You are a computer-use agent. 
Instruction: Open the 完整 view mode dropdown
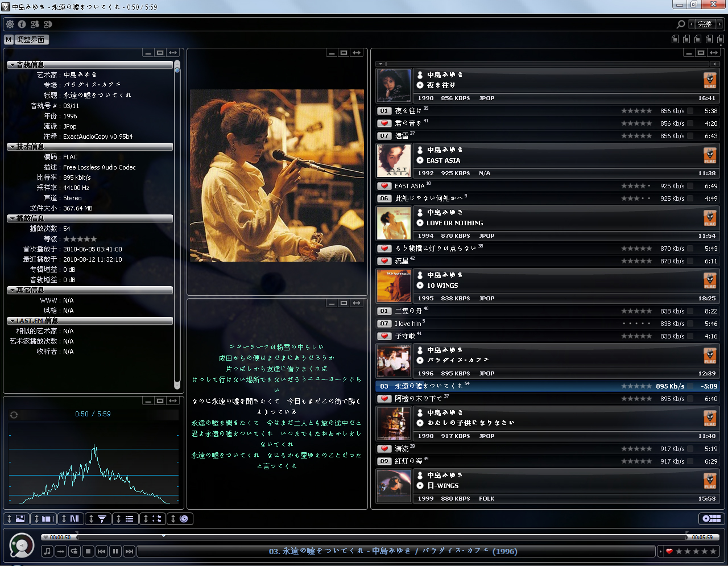tap(705, 24)
